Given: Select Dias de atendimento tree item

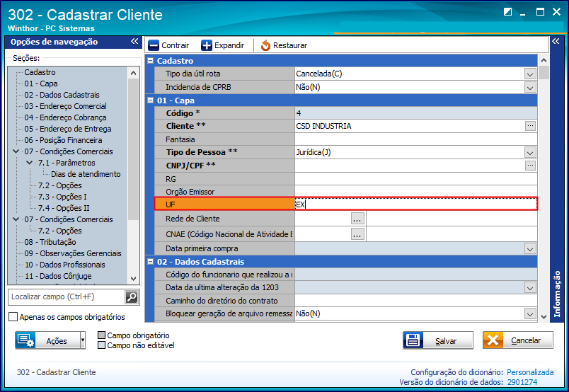Looking at the screenshot, I should pos(86,174).
